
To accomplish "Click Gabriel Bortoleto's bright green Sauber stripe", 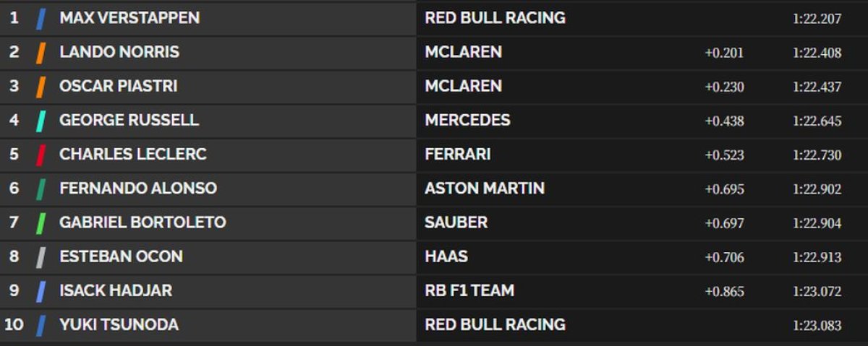I will pos(41,222).
